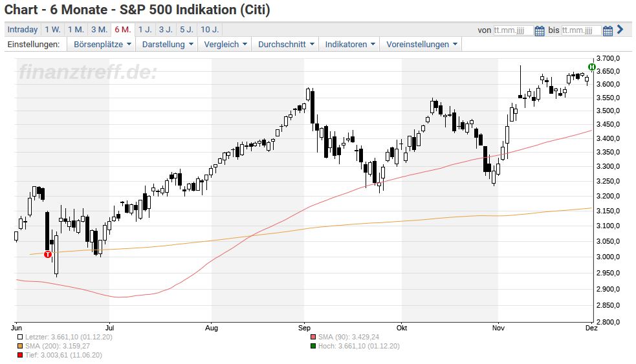The height and width of the screenshot is (364, 636).
Task: Open the Darstellung dropdown
Action: (x=167, y=44)
